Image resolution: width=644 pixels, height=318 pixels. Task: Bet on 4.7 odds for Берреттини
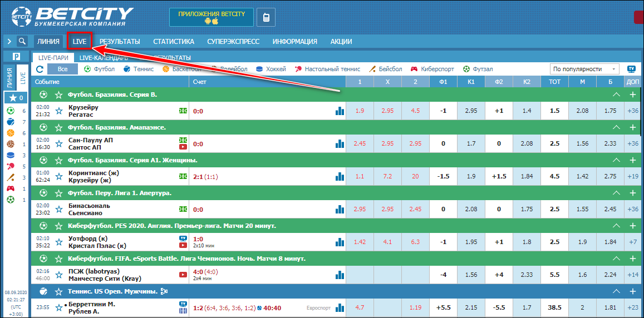click(360, 308)
